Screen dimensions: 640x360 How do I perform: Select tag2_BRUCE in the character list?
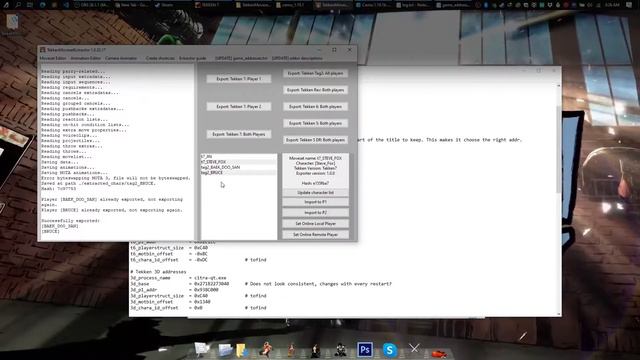pyautogui.click(x=238, y=173)
